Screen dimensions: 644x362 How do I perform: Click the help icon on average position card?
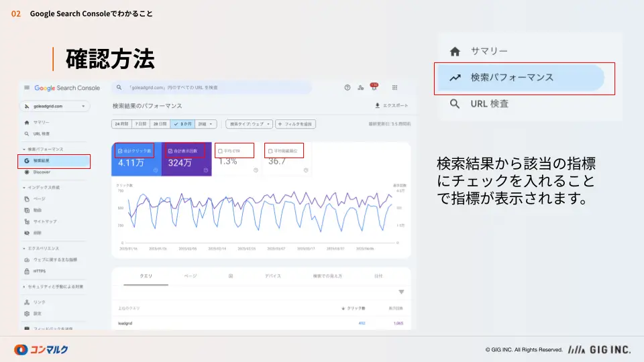306,170
